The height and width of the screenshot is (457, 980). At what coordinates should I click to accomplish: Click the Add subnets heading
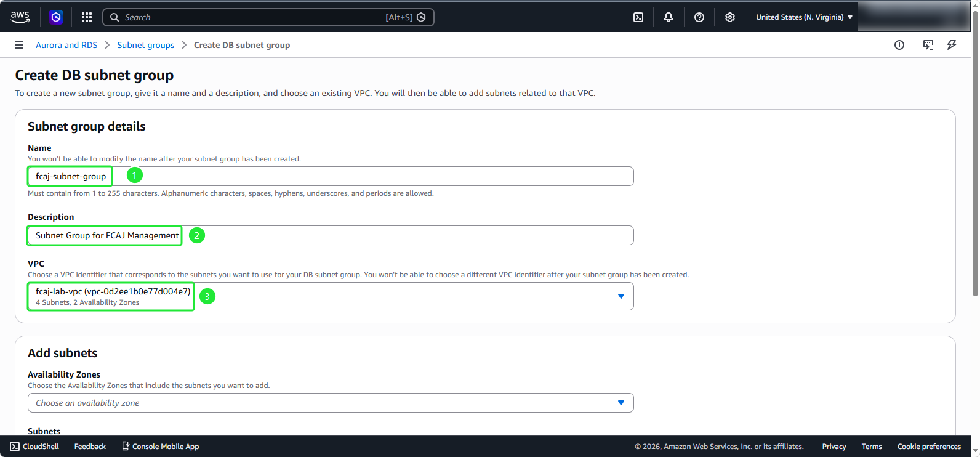click(x=63, y=353)
